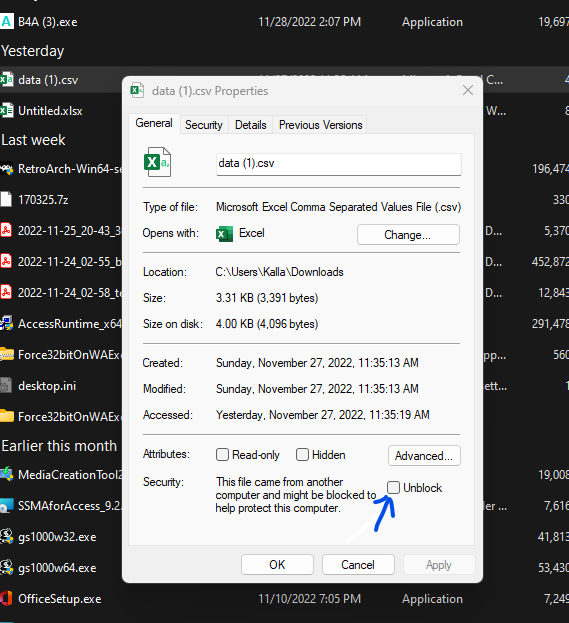Collapse the Last week group header
This screenshot has width=569, height=623.
click(x=33, y=140)
